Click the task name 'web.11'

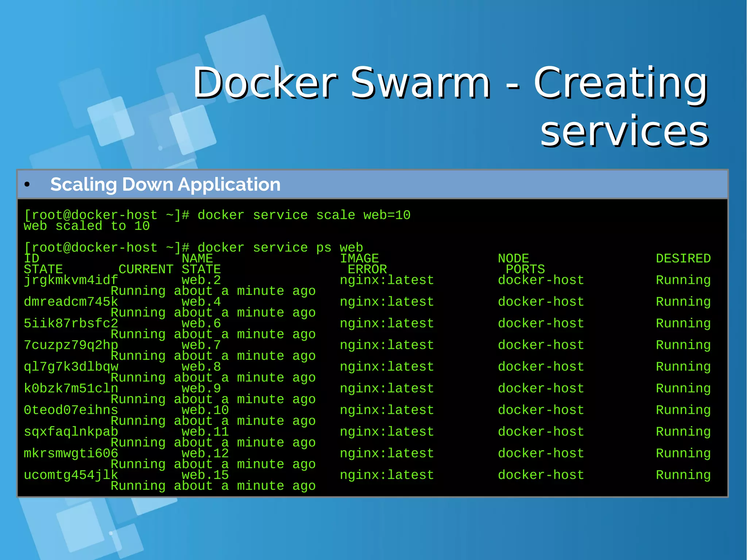coord(205,432)
